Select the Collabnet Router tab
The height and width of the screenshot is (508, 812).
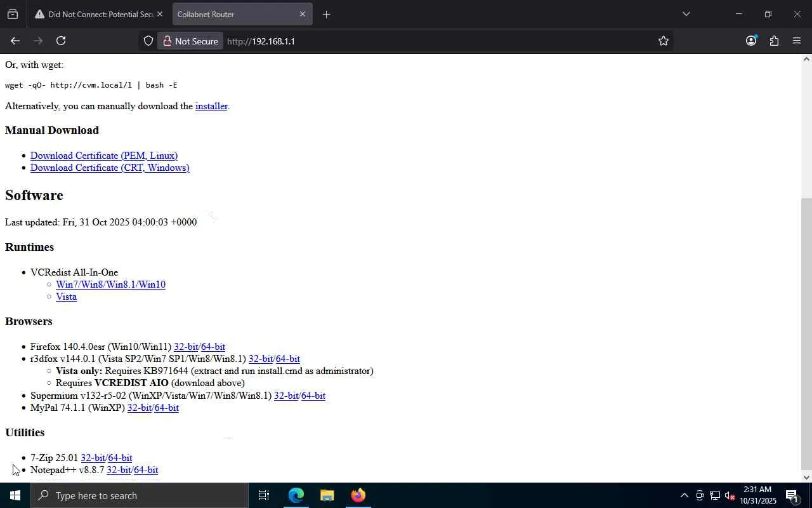[242, 14]
